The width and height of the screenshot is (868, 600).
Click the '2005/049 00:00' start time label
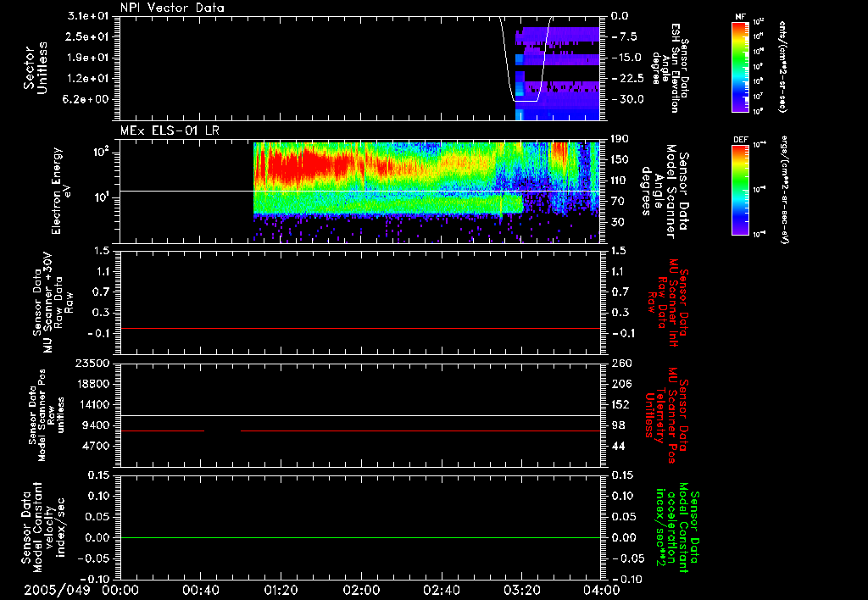(x=82, y=590)
